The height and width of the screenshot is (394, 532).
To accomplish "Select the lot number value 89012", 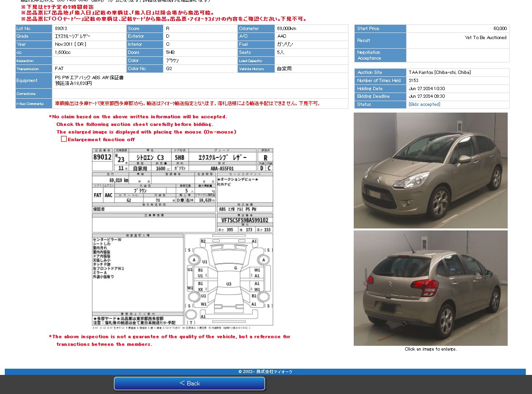I will [61, 29].
